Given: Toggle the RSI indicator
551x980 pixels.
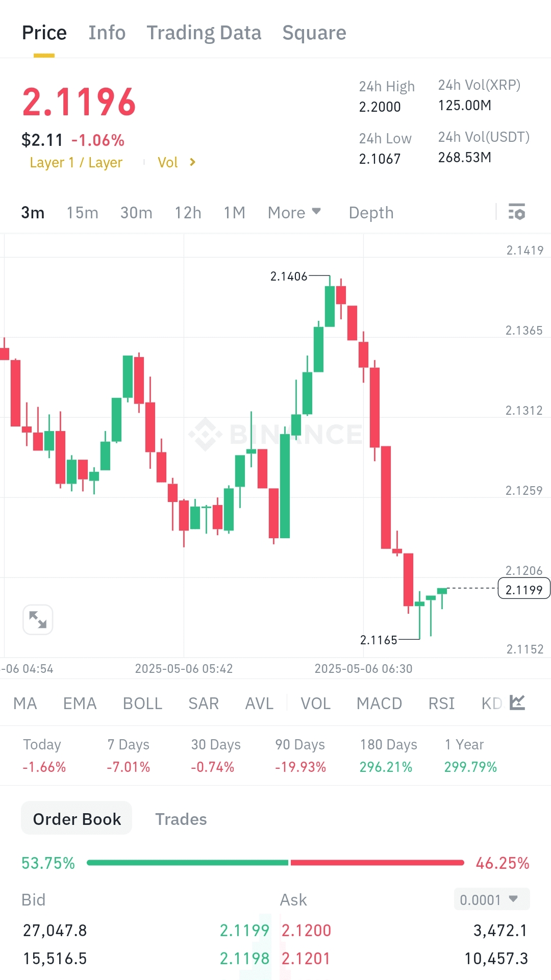Looking at the screenshot, I should (441, 703).
